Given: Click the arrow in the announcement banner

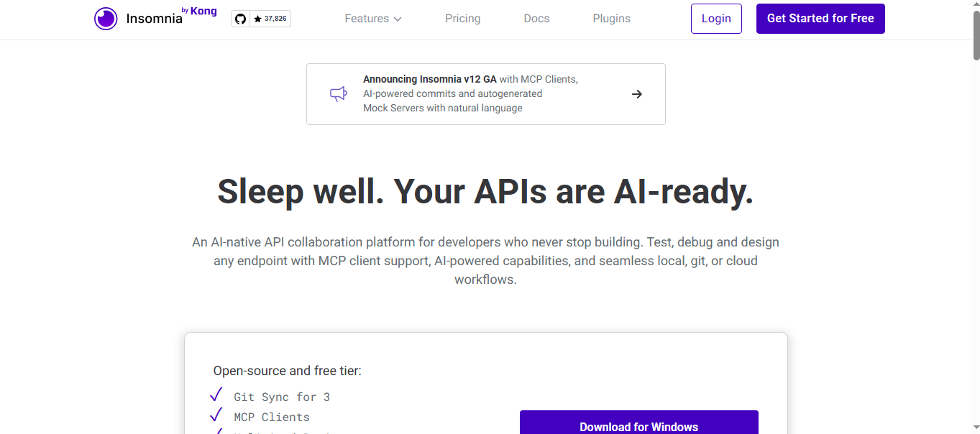Looking at the screenshot, I should pos(636,94).
